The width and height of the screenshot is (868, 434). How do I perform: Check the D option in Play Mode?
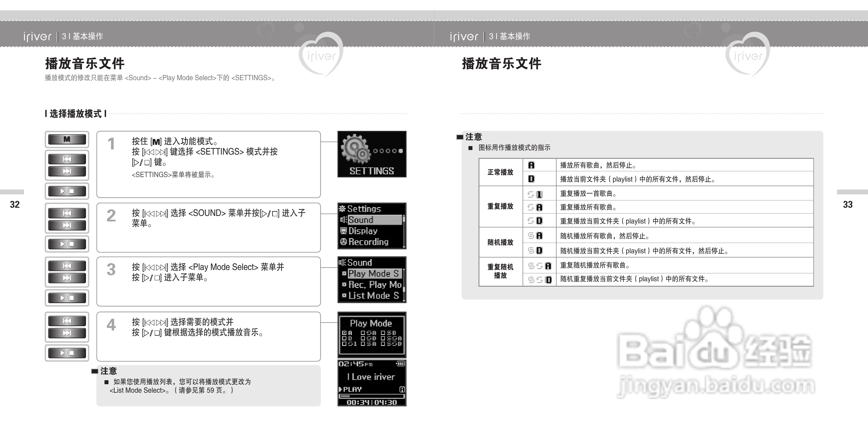coord(344,338)
